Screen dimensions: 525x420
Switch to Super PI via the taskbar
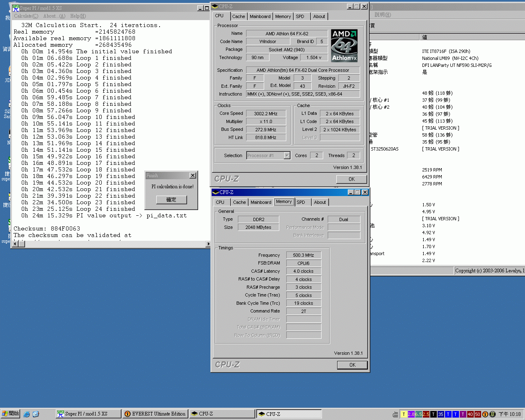pyautogui.click(x=88, y=414)
